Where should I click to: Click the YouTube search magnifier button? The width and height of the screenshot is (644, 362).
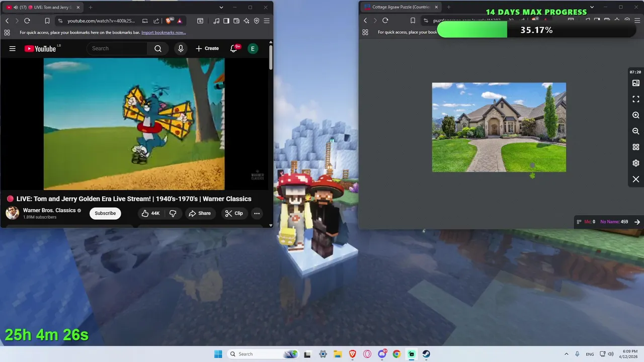pos(158,48)
